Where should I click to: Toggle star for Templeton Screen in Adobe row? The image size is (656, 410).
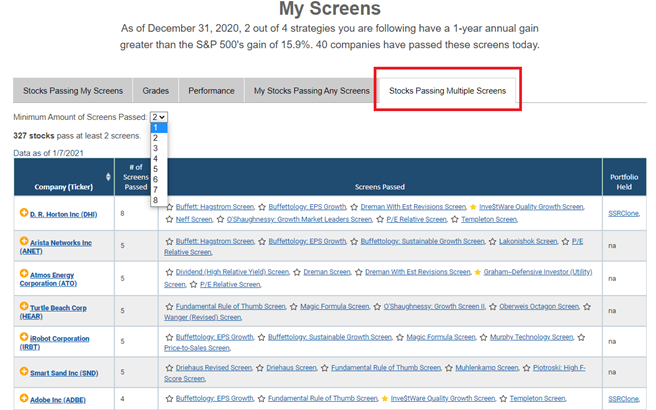(x=503, y=399)
